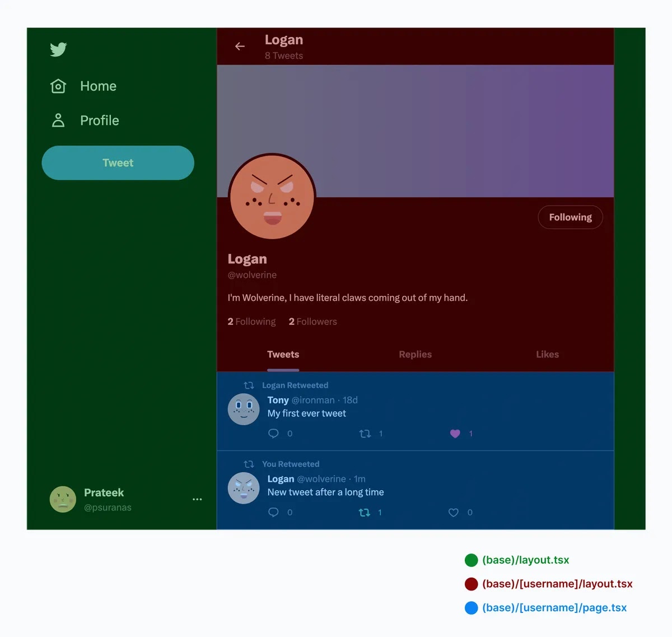The width and height of the screenshot is (672, 637).
Task: Click 'Tony' author name in tweet
Action: point(278,400)
